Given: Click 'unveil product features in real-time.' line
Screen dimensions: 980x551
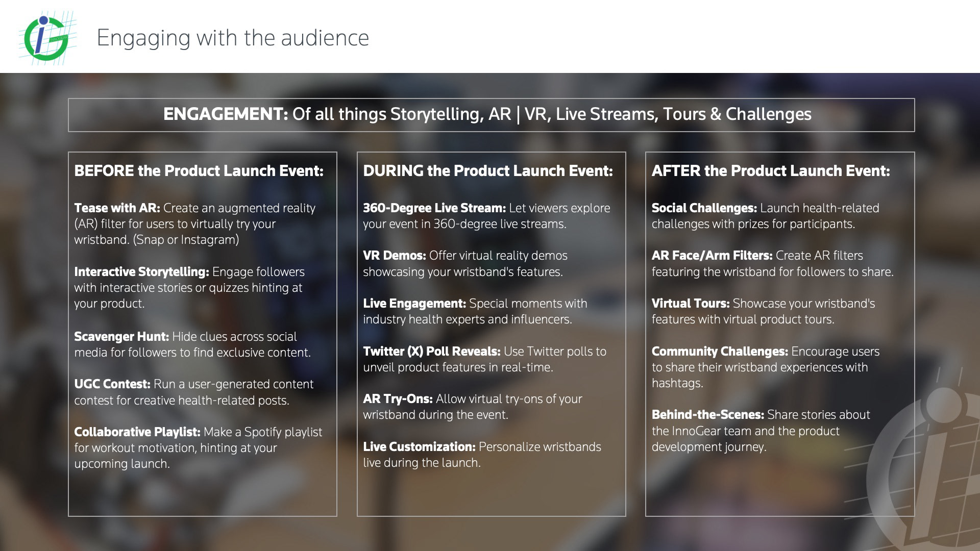Looking at the screenshot, I should pos(458,367).
